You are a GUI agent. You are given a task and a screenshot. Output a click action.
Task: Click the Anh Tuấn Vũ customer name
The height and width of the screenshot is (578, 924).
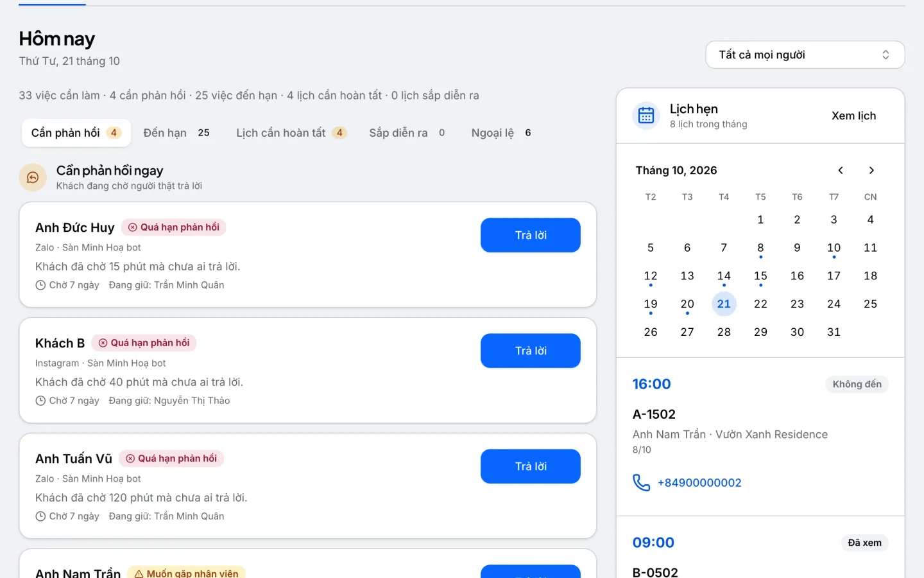coord(74,459)
